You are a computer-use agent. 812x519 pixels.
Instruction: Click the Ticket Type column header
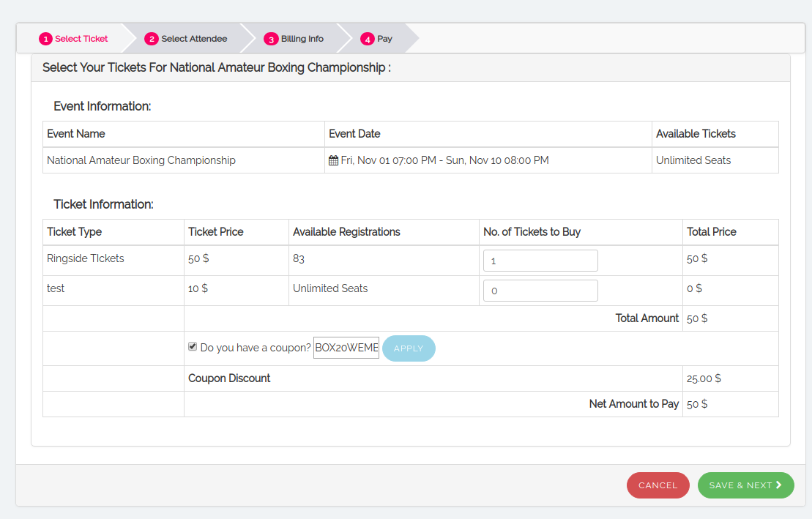pos(75,232)
